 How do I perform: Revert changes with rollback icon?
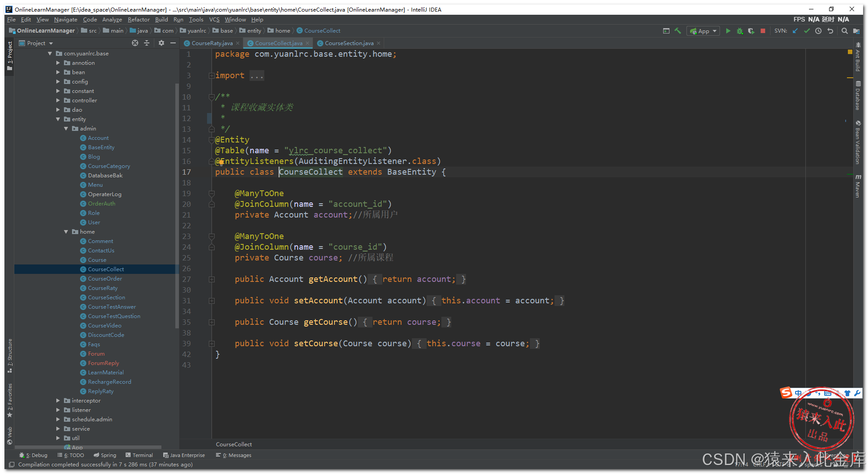coord(830,31)
